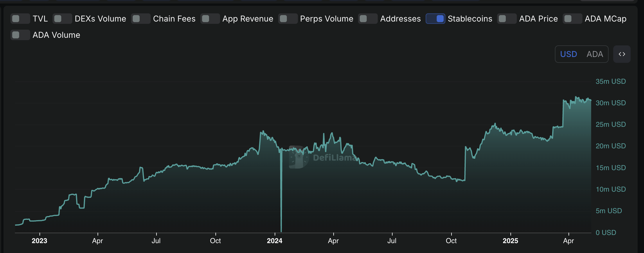
Task: Open the embed code icon button
Action: (622, 54)
